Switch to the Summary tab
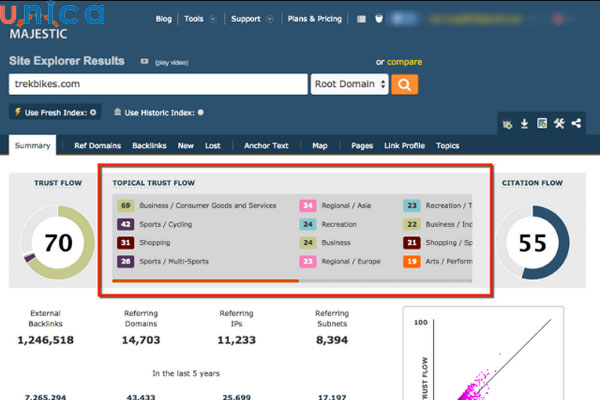The width and height of the screenshot is (600, 400). pos(33,145)
